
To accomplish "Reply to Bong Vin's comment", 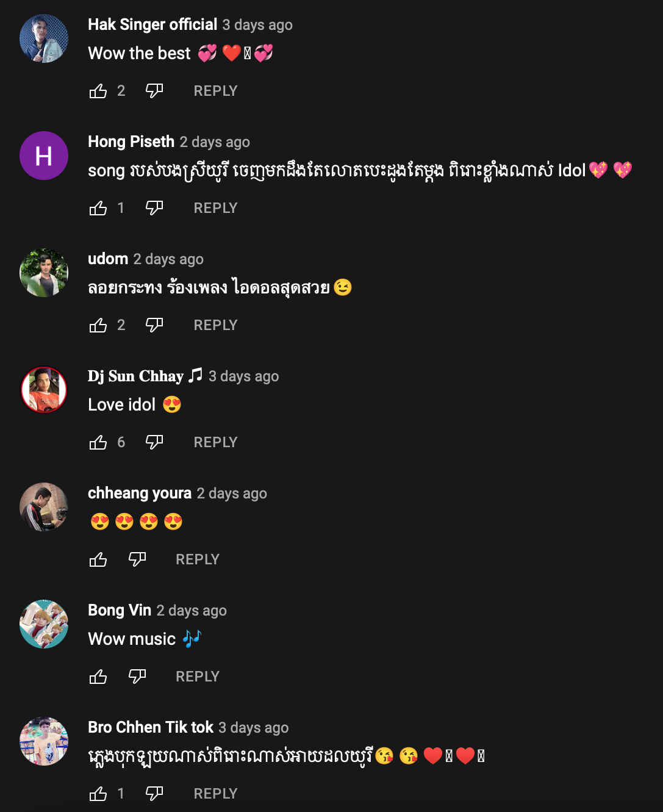I will pos(197,677).
